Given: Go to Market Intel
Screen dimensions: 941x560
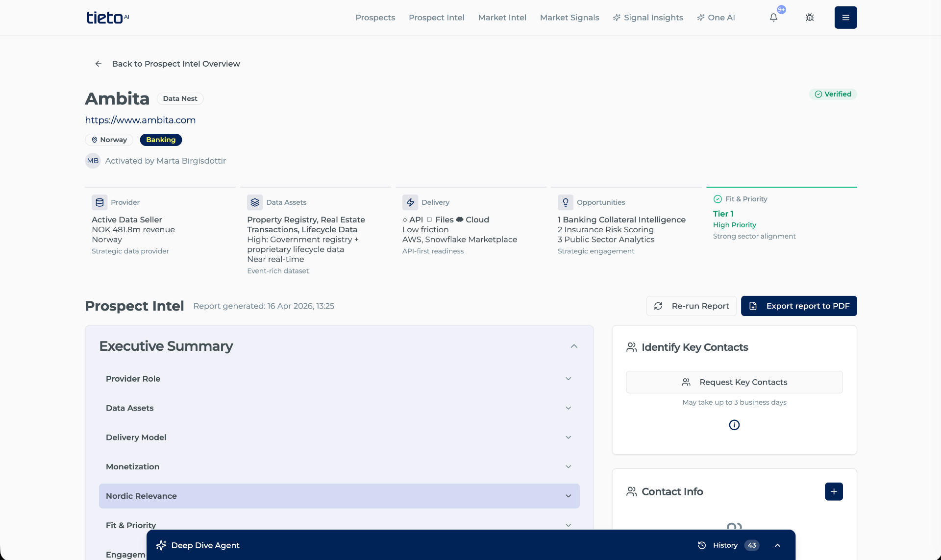Looking at the screenshot, I should tap(502, 18).
